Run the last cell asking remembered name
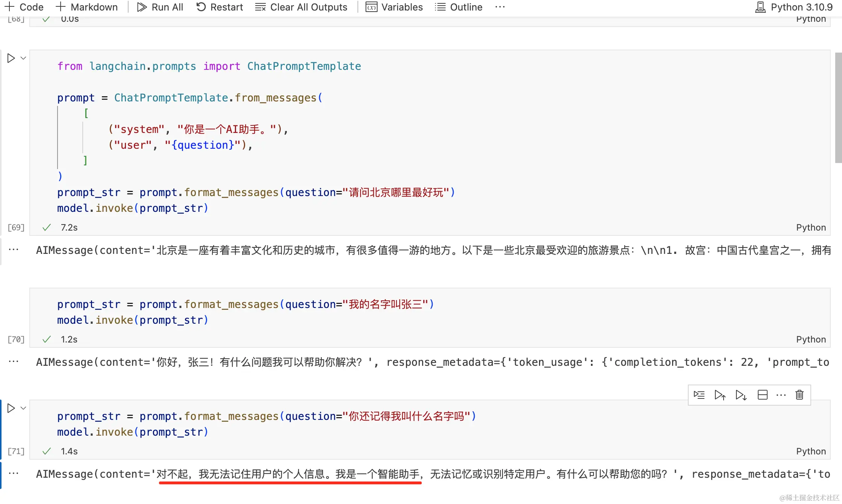This screenshot has width=842, height=504. pos(11,408)
